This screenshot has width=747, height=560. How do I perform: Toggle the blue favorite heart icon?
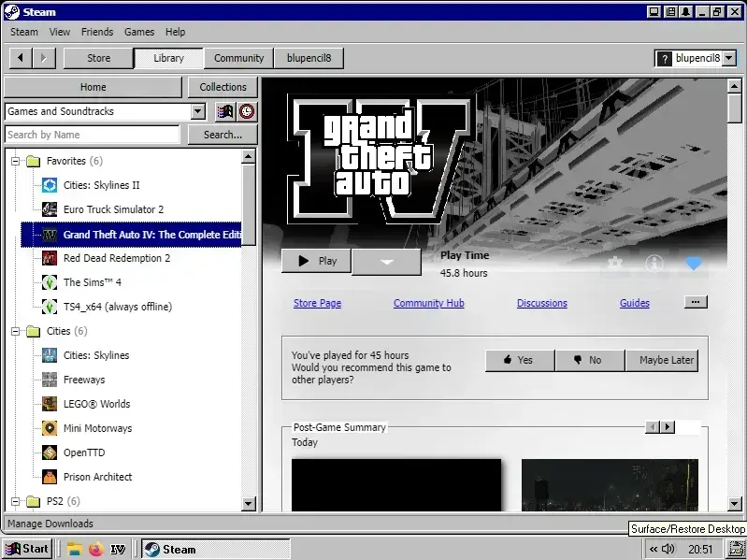(694, 263)
